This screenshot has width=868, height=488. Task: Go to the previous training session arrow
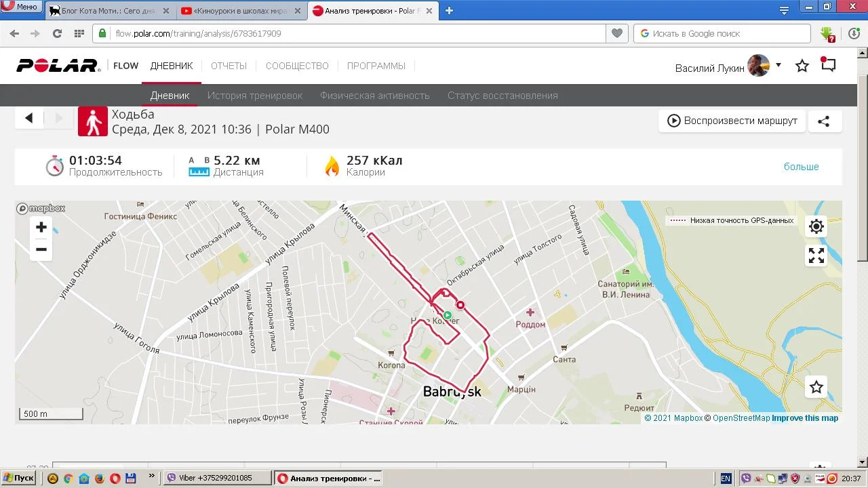[x=28, y=118]
